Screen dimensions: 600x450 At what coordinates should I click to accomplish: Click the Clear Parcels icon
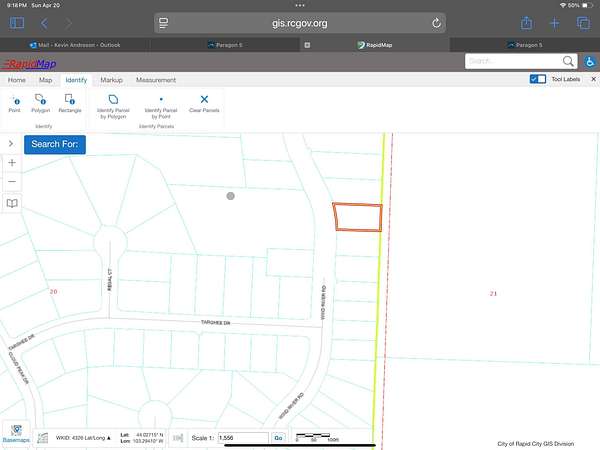[x=204, y=100]
